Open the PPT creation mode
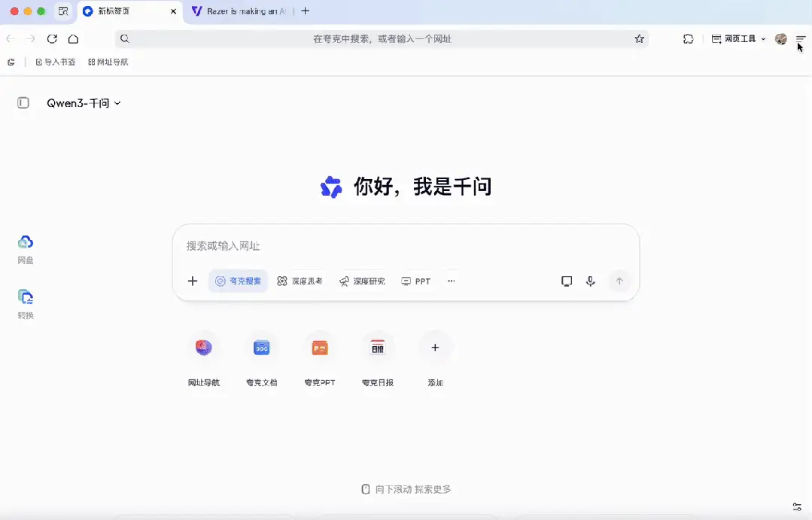Screen dimensions: 812x520 pyautogui.click(x=415, y=281)
